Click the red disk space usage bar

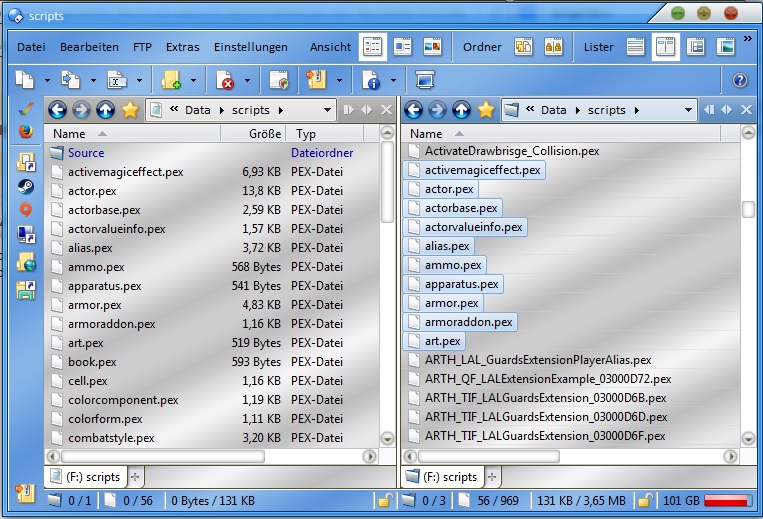tap(728, 500)
